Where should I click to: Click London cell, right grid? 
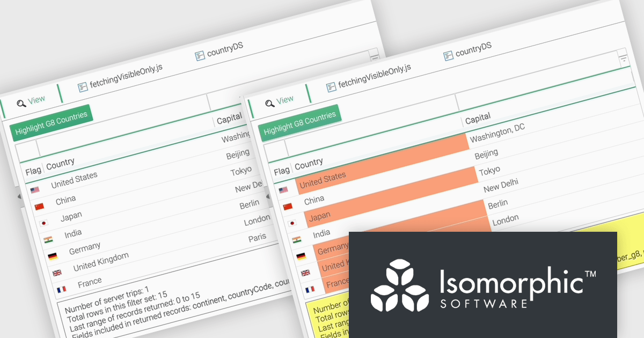(506, 220)
